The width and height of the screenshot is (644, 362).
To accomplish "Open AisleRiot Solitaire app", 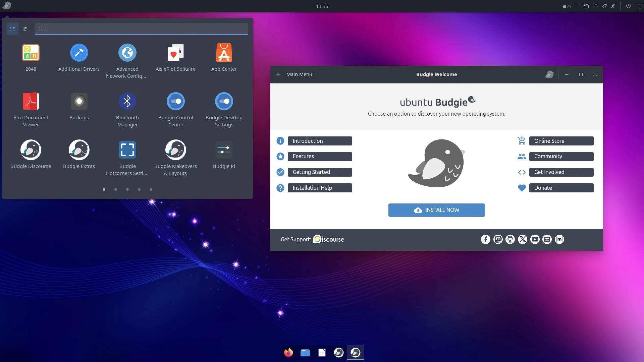I will (175, 53).
